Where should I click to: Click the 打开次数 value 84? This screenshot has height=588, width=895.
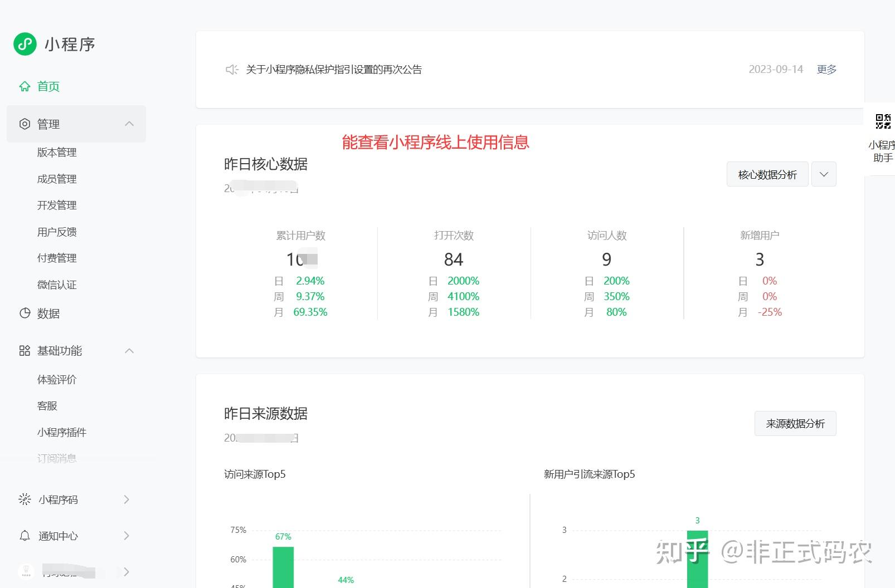[x=454, y=259]
